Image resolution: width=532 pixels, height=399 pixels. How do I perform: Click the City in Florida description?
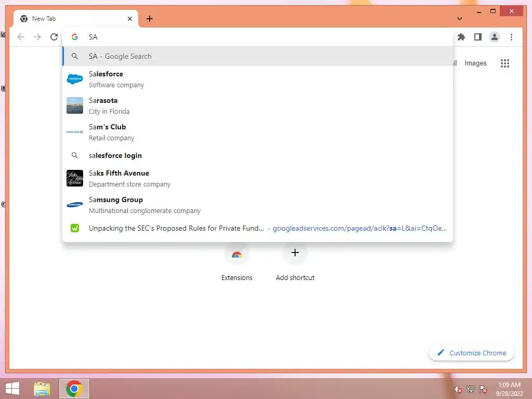[109, 111]
